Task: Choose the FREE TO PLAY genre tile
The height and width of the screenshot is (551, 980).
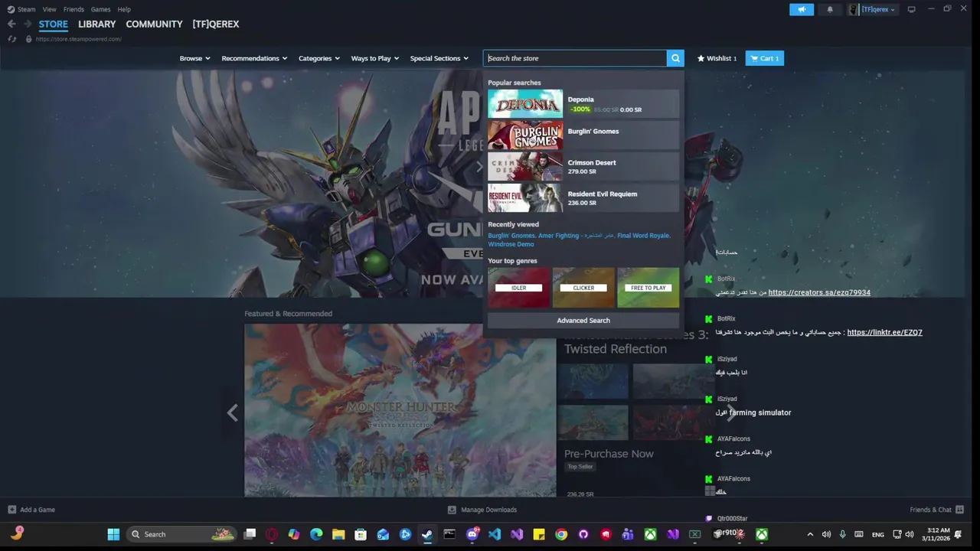Action: pyautogui.click(x=648, y=288)
